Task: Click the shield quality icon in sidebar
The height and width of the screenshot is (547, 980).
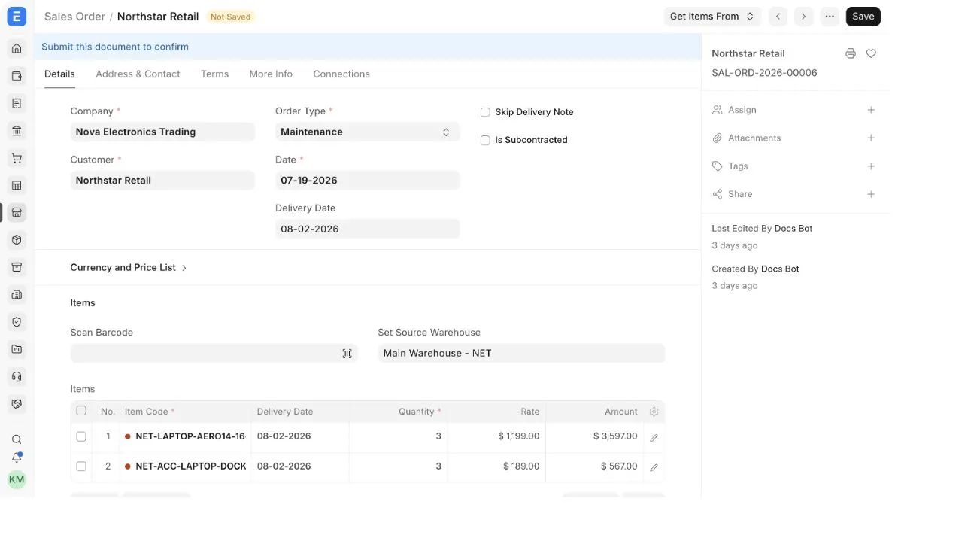Action: coord(17,322)
